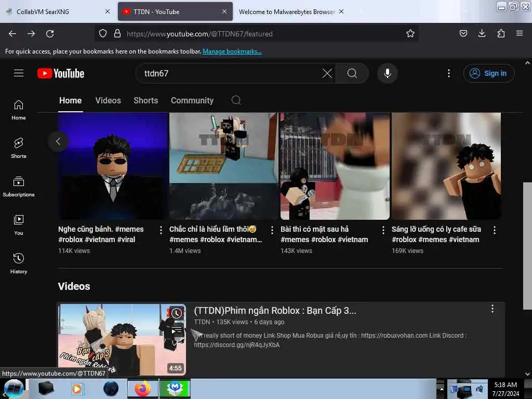Add video to queue icon on thumbnail
532x399 pixels.
(176, 330)
